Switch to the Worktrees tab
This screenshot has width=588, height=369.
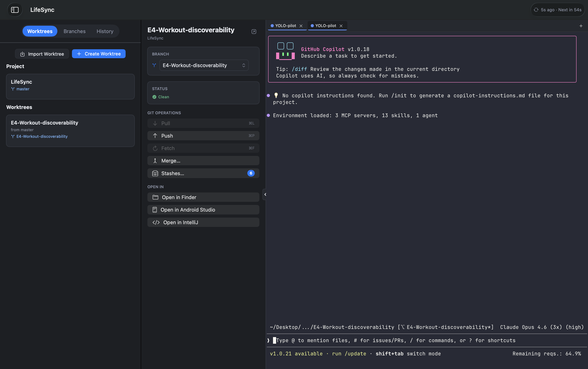pyautogui.click(x=40, y=31)
